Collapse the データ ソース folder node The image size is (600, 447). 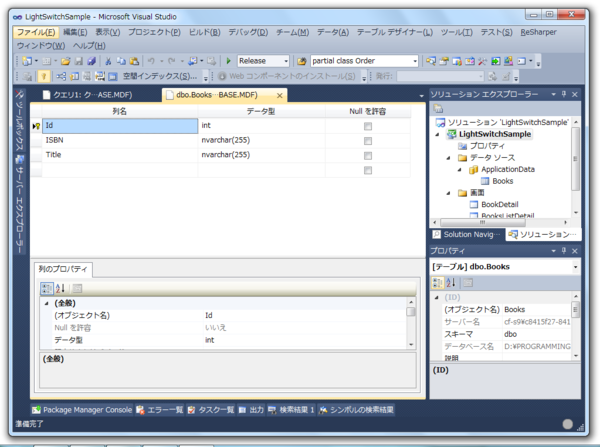point(448,158)
